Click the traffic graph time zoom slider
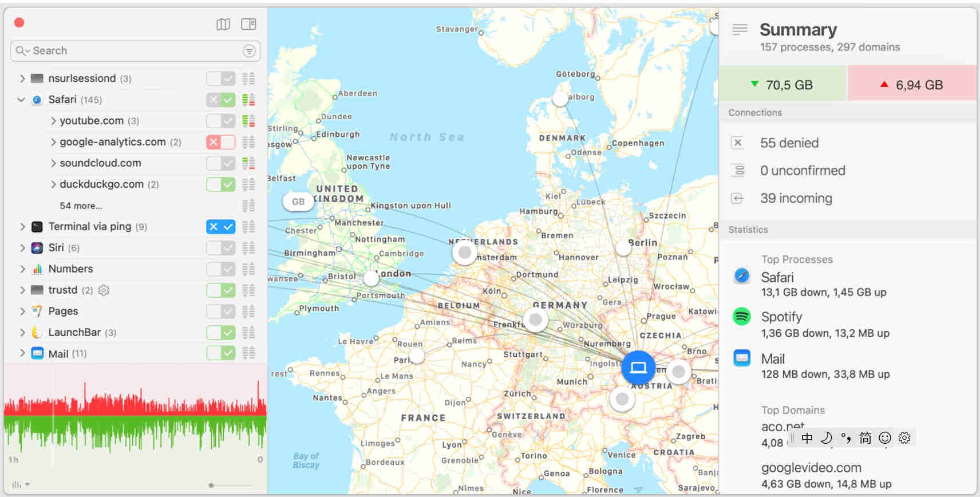This screenshot has width=980, height=497. click(231, 485)
